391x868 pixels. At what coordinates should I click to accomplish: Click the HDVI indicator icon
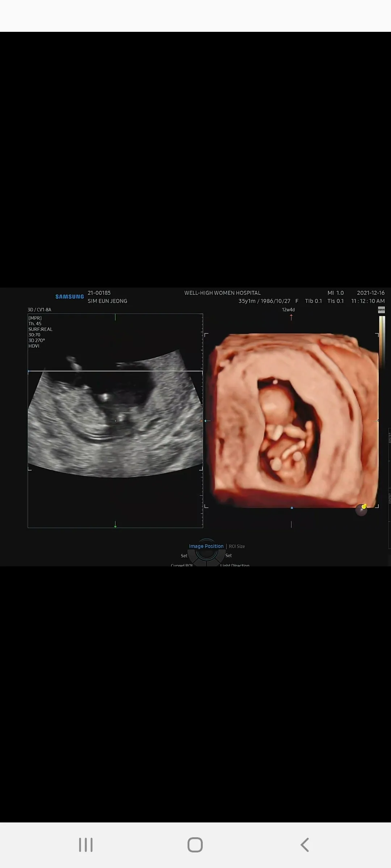(381, 310)
